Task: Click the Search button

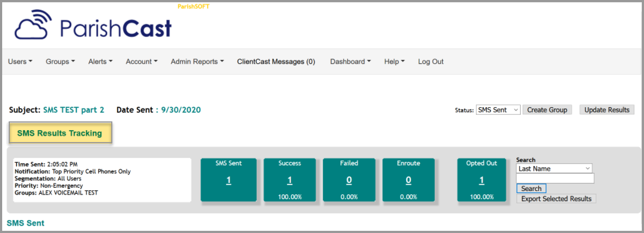Action: [x=531, y=189]
